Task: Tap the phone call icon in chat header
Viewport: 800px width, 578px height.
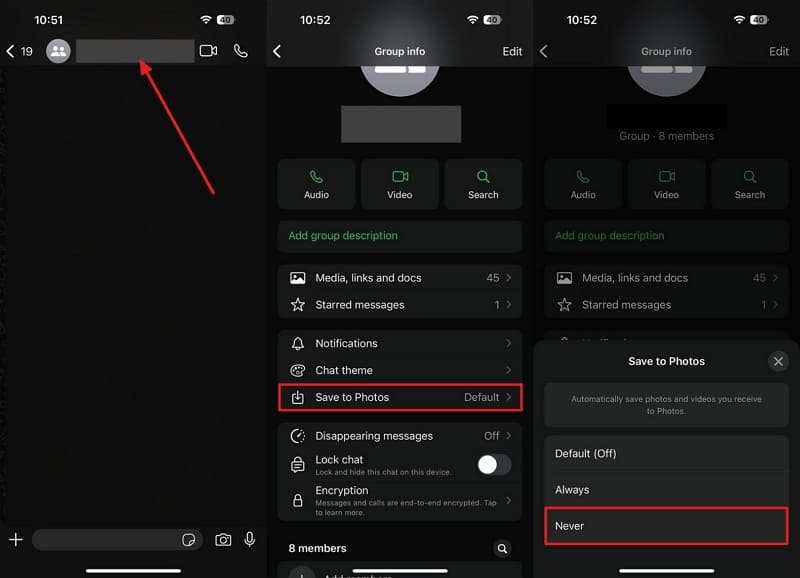Action: tap(241, 51)
